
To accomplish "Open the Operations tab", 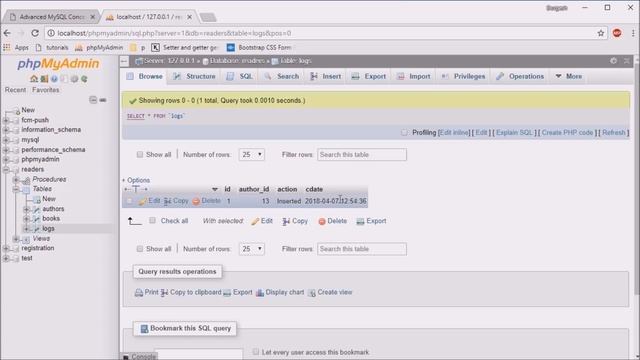I will pyautogui.click(x=520, y=76).
